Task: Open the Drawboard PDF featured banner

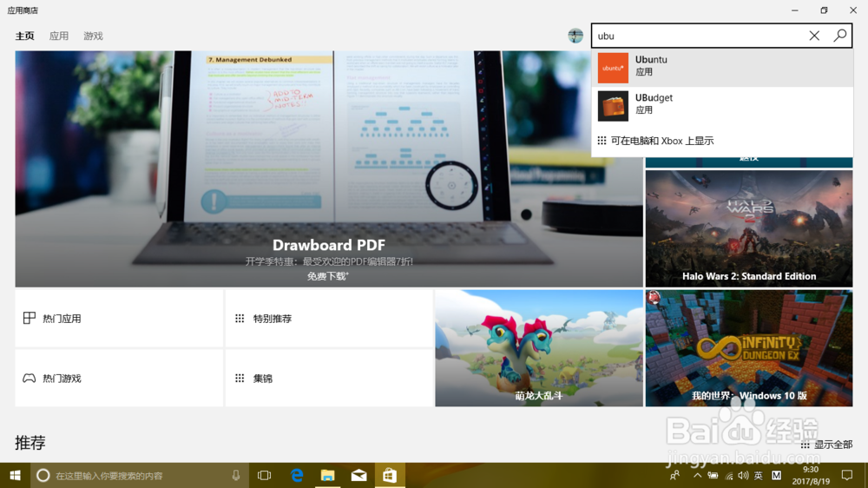Action: [329, 169]
